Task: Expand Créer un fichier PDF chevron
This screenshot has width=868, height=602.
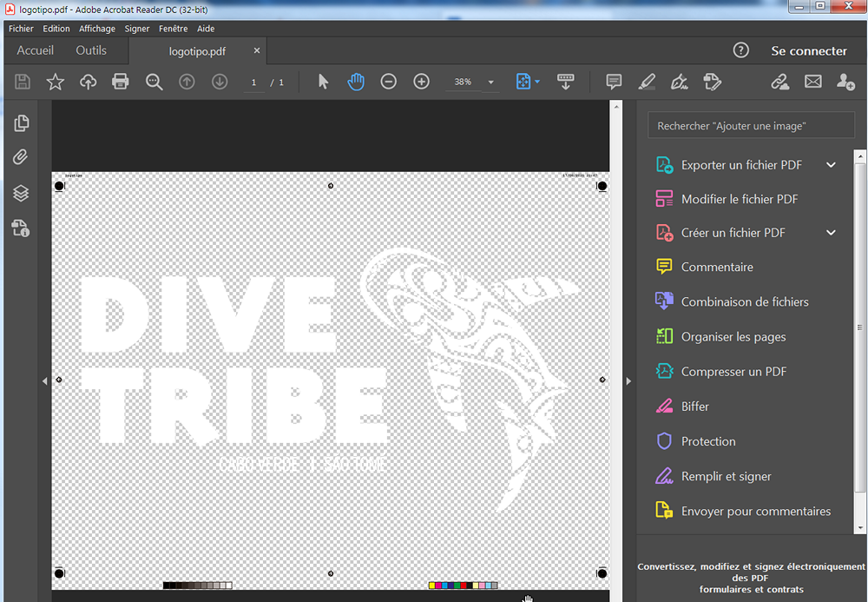Action: (831, 233)
